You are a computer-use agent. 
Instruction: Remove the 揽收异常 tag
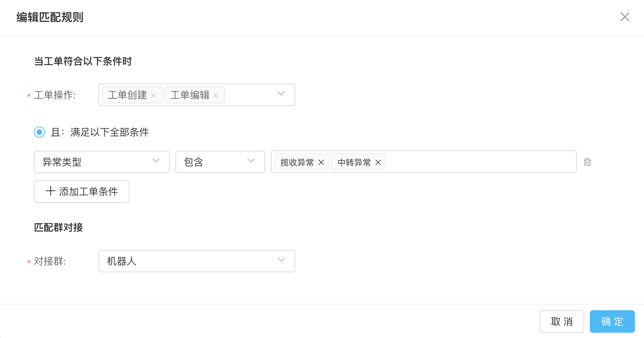pos(321,162)
